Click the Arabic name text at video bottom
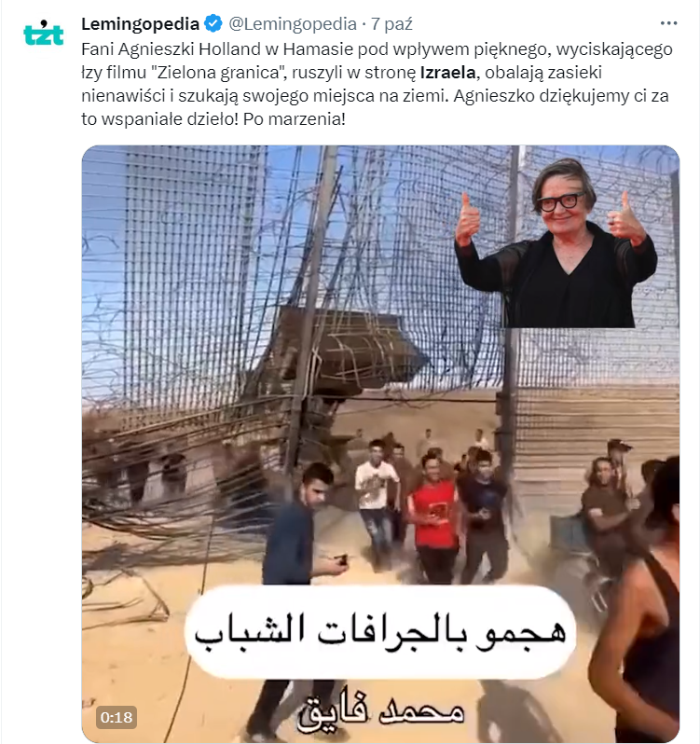This screenshot has height=744, width=700. point(381,710)
